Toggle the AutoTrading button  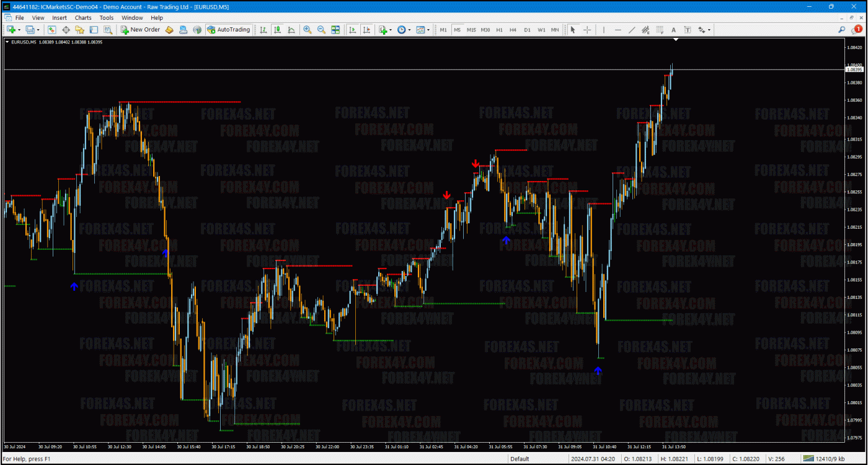228,30
